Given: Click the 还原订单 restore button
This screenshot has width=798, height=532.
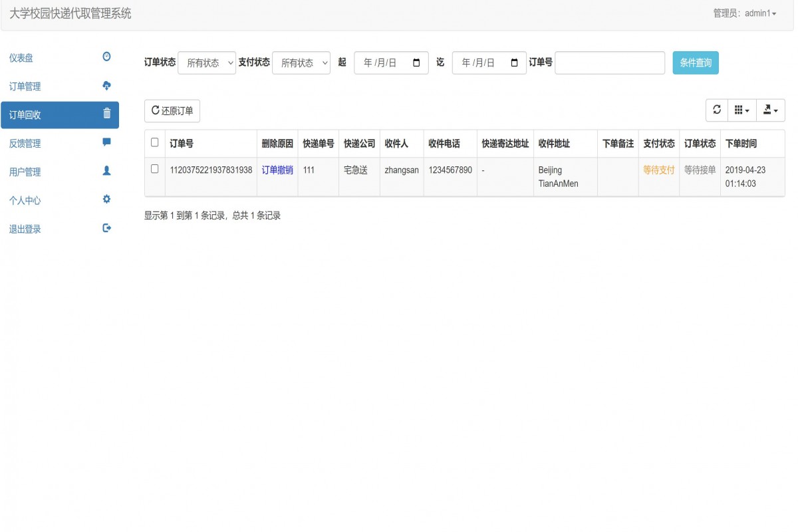Looking at the screenshot, I should pyautogui.click(x=172, y=110).
